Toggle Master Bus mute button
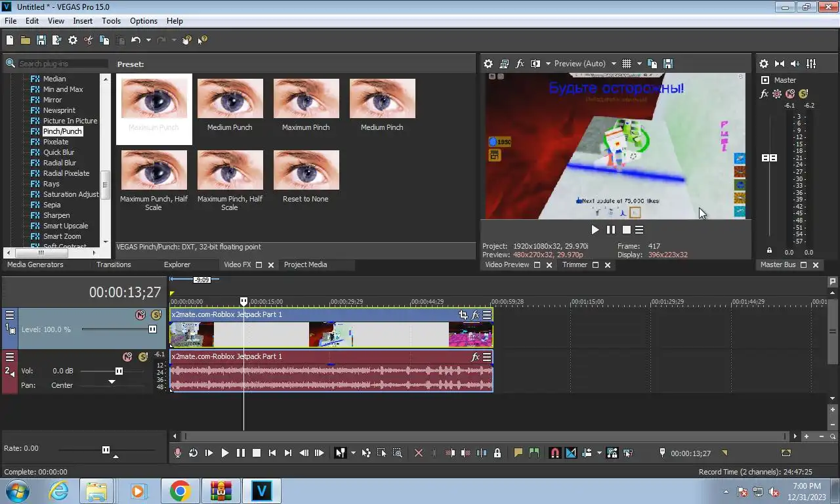Screen dimensions: 840x504 790,94
